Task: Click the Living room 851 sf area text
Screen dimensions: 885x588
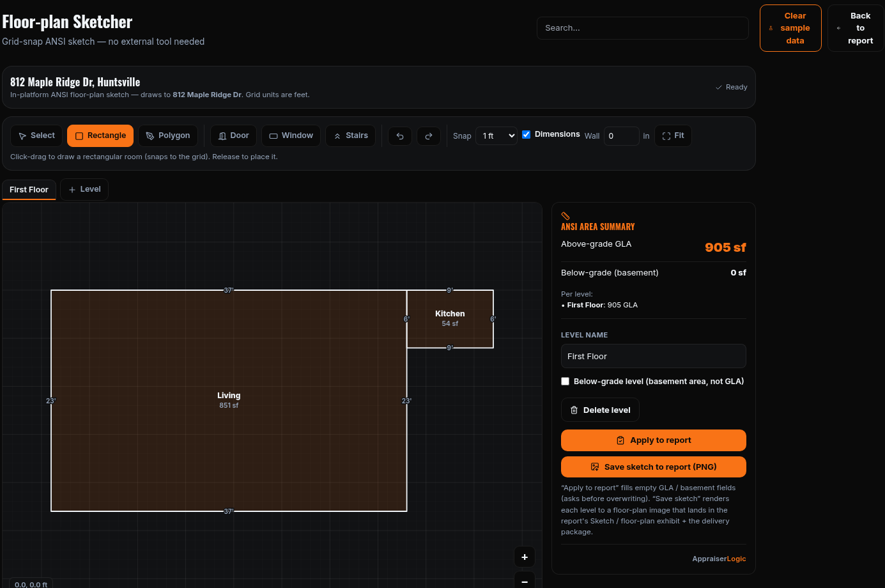Action: [x=229, y=405]
